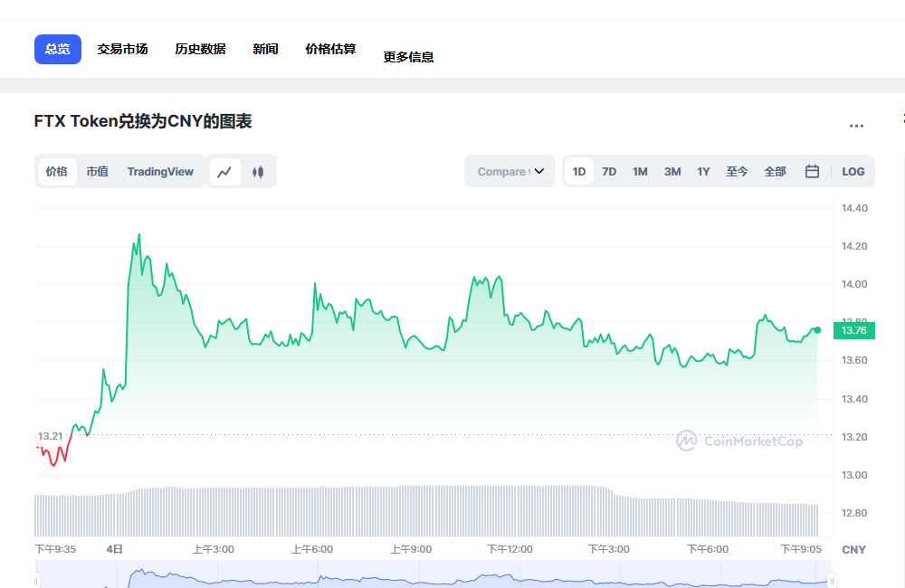
Task: Open the 总览 tab
Action: (x=58, y=49)
